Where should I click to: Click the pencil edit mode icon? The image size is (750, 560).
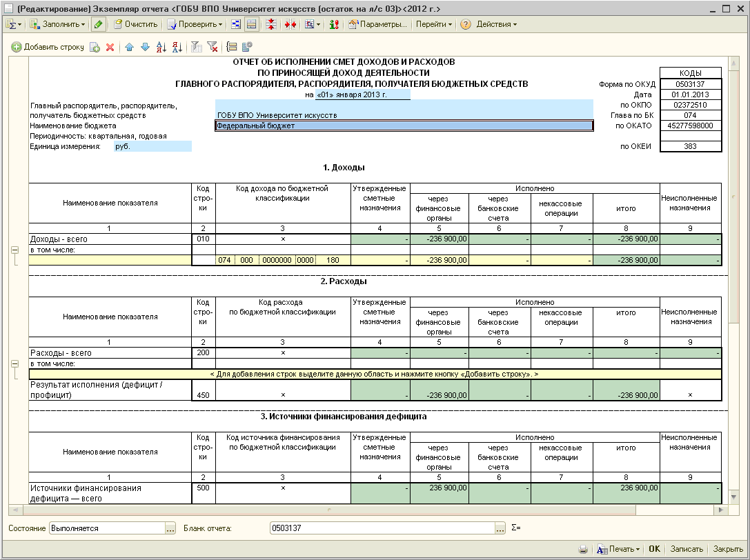point(99,24)
